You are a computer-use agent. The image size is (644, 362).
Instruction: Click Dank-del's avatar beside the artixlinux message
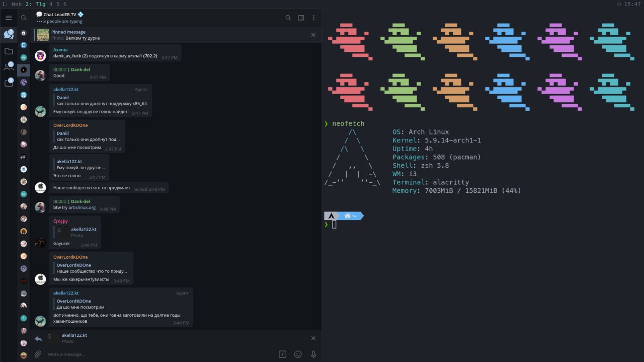tap(40, 207)
